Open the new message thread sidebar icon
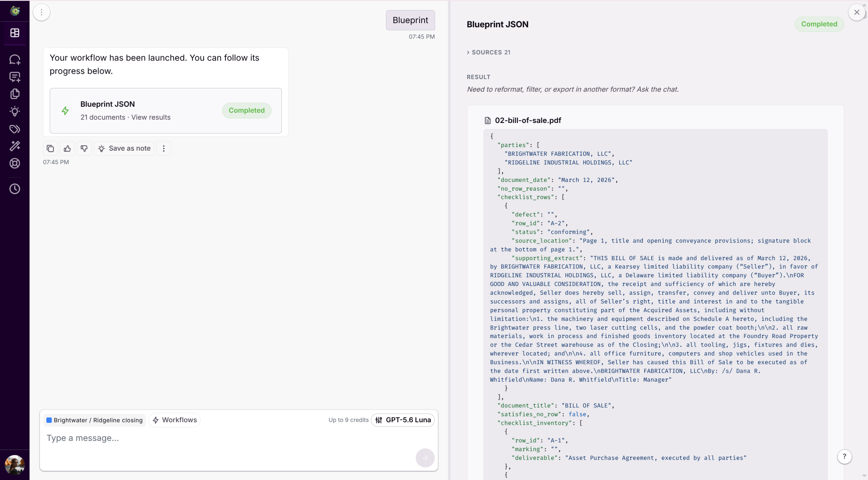Viewport: 868px width, 480px height. (x=15, y=77)
